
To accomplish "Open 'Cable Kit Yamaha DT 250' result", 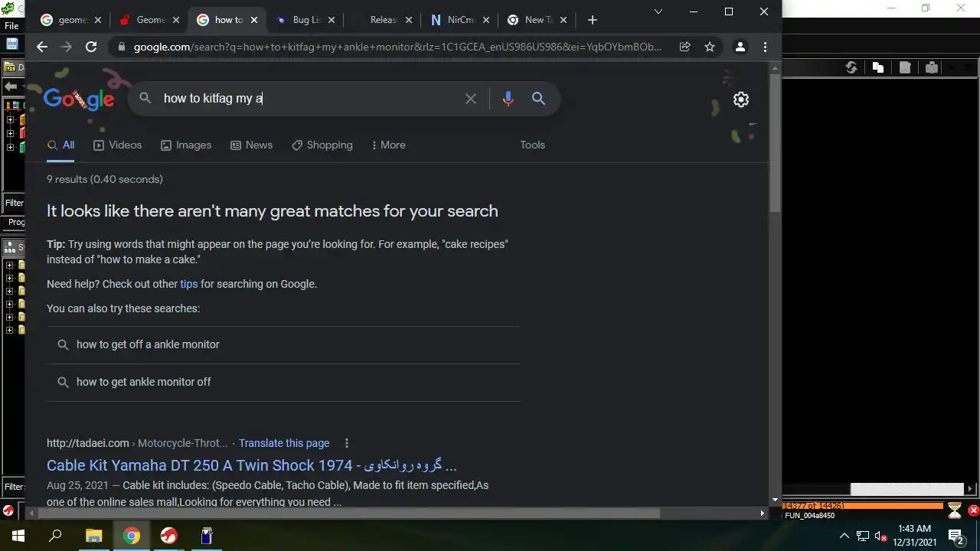I will point(251,465).
